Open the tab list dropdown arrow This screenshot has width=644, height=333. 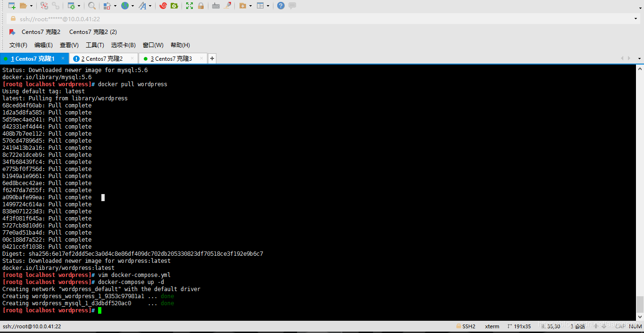(x=639, y=58)
